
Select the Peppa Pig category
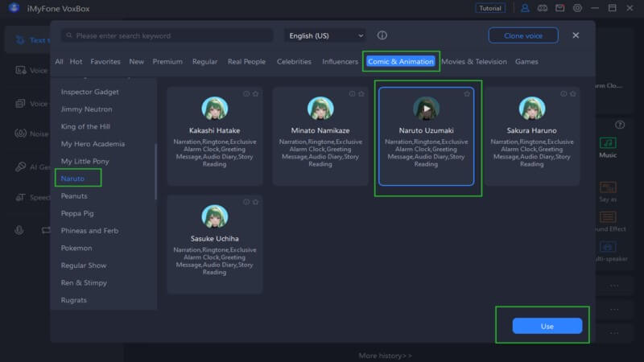click(x=77, y=213)
